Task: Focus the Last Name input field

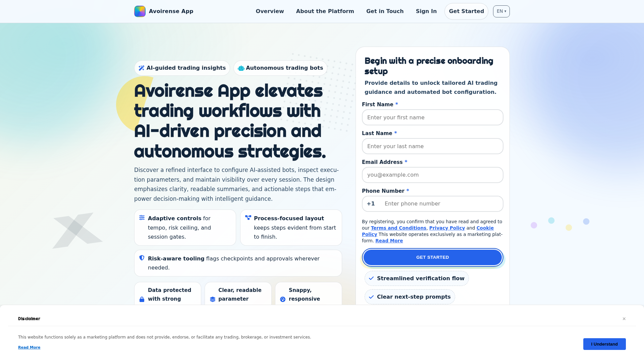Action: click(x=433, y=146)
